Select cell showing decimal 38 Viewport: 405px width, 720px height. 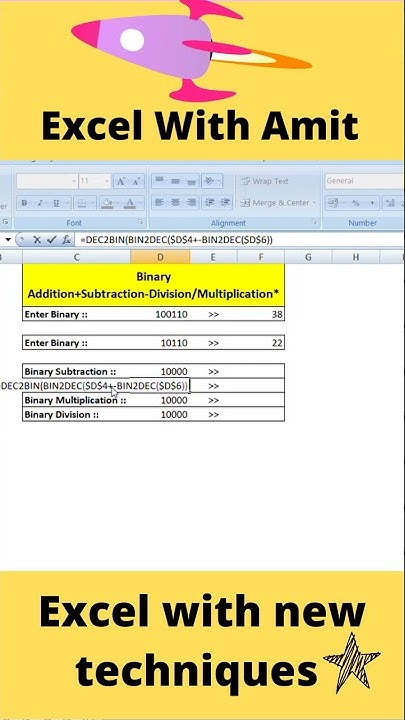(x=261, y=315)
